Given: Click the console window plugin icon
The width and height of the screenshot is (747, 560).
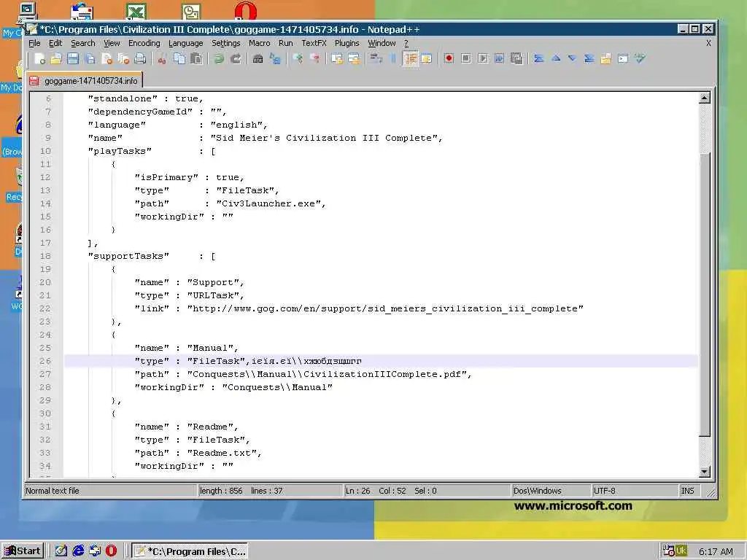Looking at the screenshot, I should point(623,58).
